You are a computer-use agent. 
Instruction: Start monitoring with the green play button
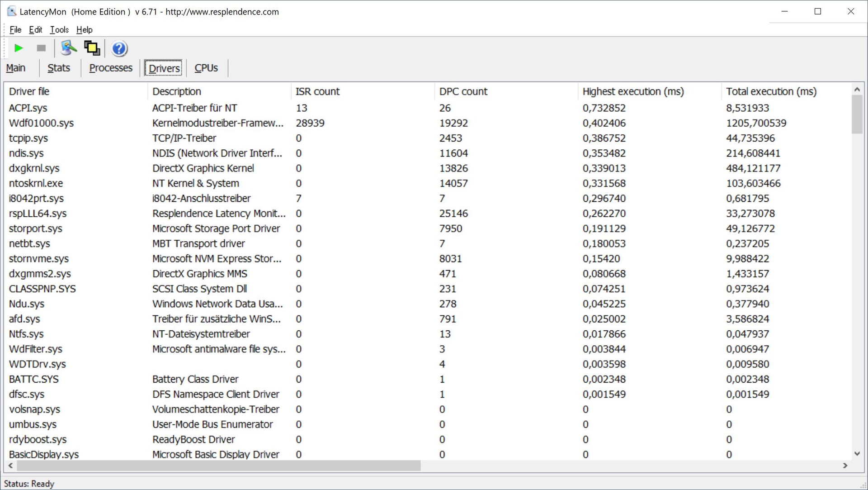pyautogui.click(x=19, y=48)
